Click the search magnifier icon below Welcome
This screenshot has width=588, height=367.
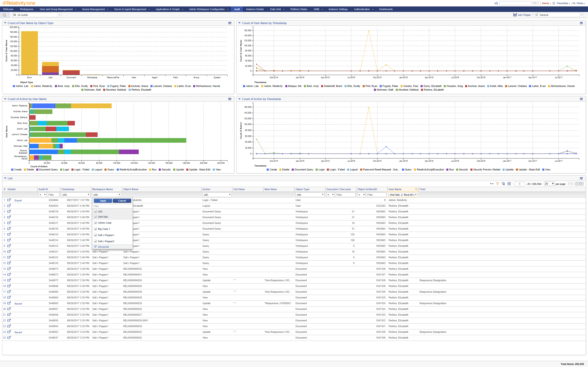(4, 15)
